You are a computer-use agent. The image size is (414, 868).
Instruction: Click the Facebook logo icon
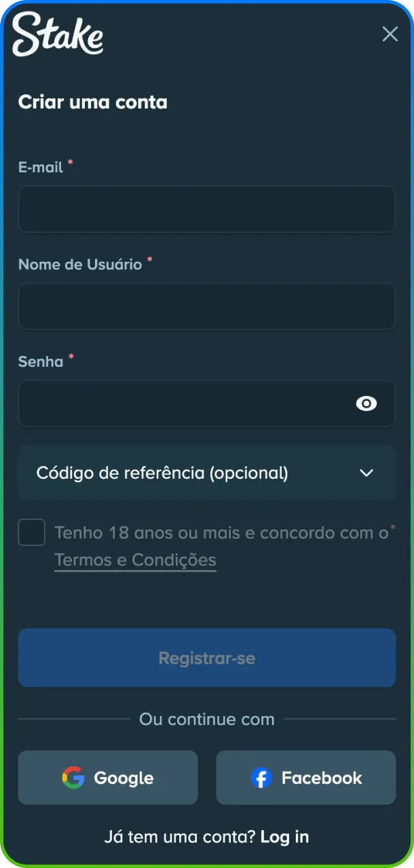261,778
